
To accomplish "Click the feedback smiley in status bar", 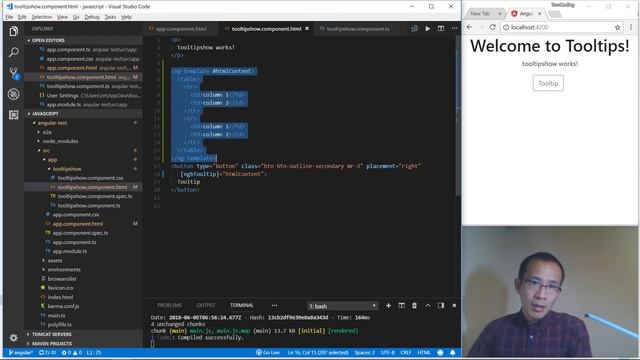I will (x=440, y=353).
